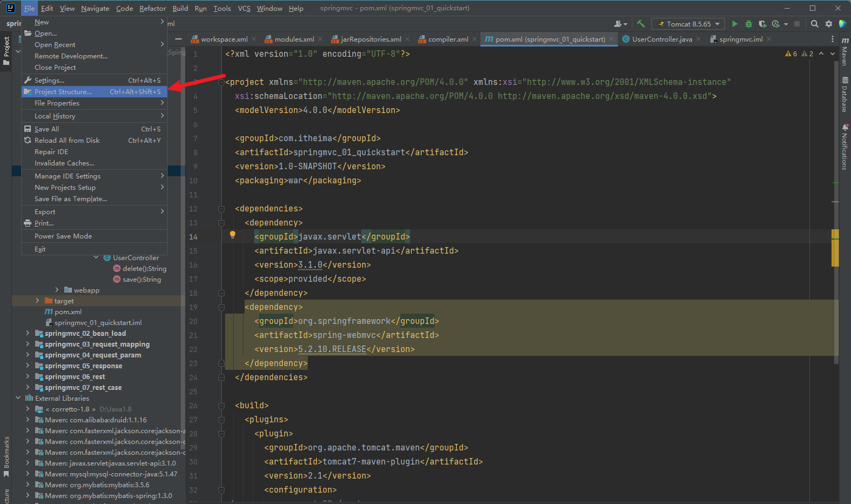
Task: Expand the target folder node
Action: (x=37, y=301)
